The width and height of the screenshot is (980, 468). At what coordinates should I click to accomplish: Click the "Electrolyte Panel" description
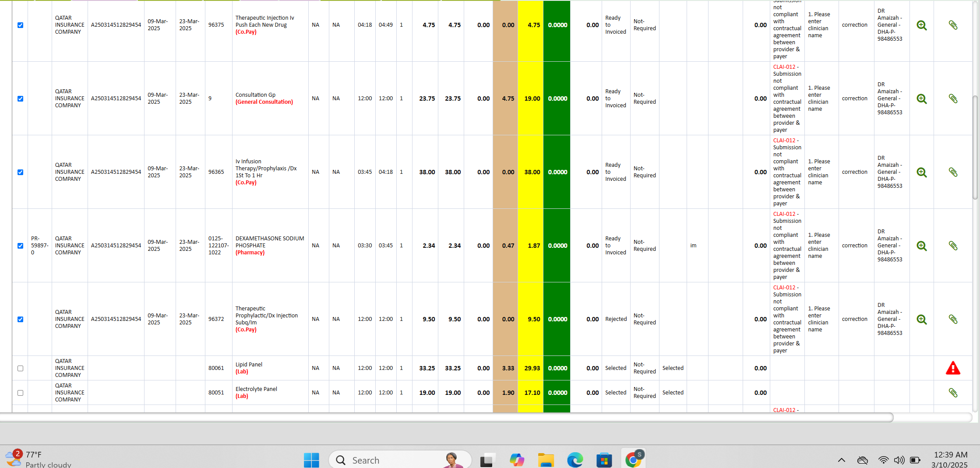coord(256,389)
